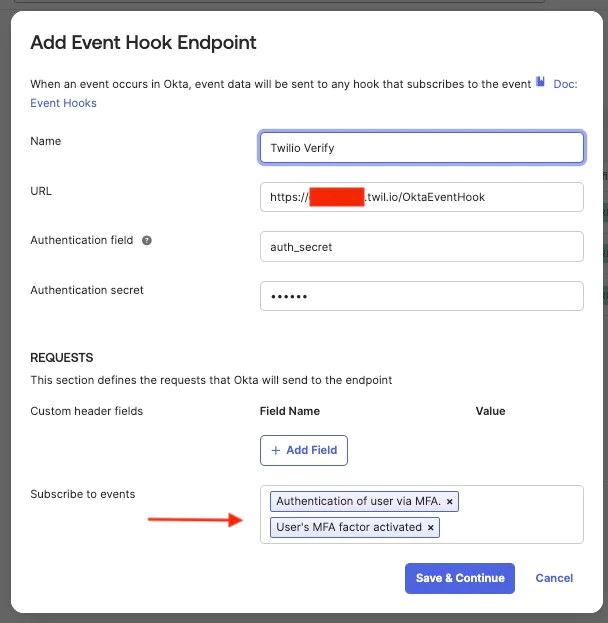Click the 'Field Name' column header
The height and width of the screenshot is (623, 608).
290,411
